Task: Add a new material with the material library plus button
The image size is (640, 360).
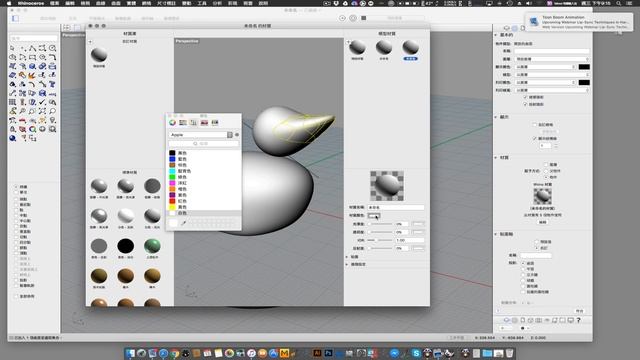Action: [90, 42]
